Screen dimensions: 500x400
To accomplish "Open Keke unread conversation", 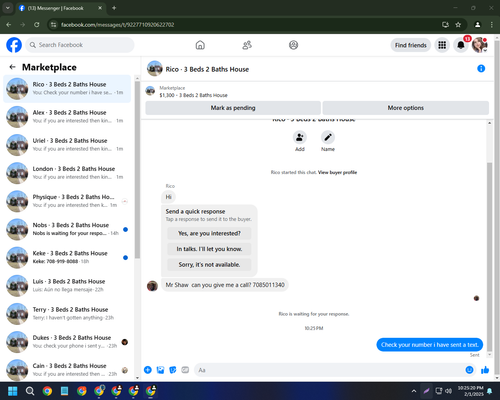I will click(67, 257).
